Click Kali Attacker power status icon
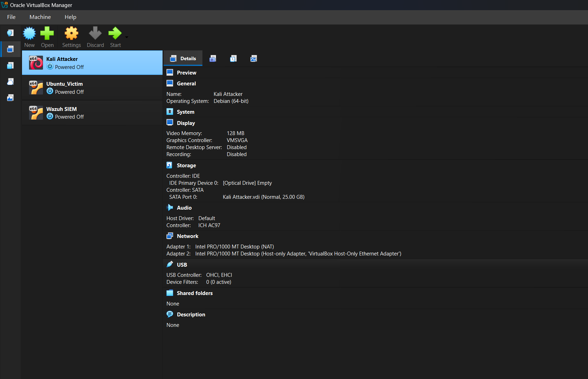This screenshot has height=379, width=588. pyautogui.click(x=50, y=66)
